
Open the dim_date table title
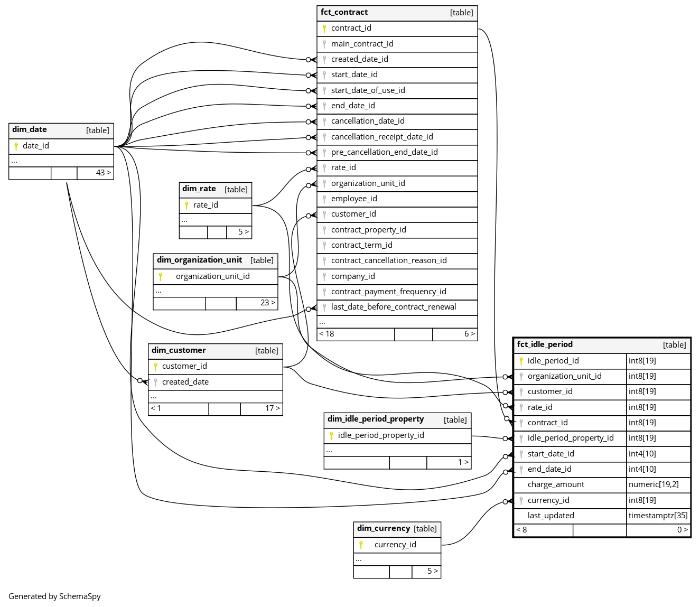[30, 130]
